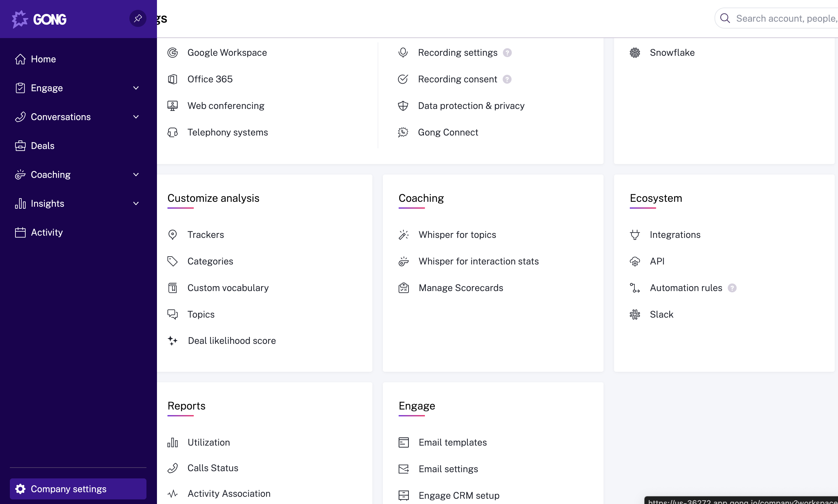
Task: Click the help icon beside Recording settings
Action: [x=508, y=52]
